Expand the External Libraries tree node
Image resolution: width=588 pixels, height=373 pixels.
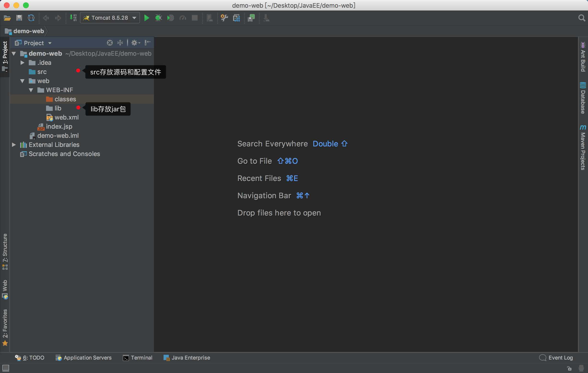pyautogui.click(x=15, y=144)
